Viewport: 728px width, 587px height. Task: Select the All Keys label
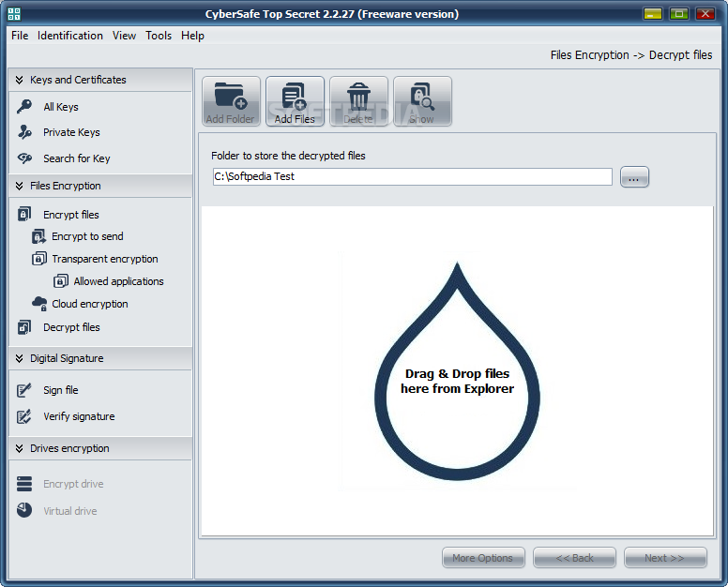point(61,107)
